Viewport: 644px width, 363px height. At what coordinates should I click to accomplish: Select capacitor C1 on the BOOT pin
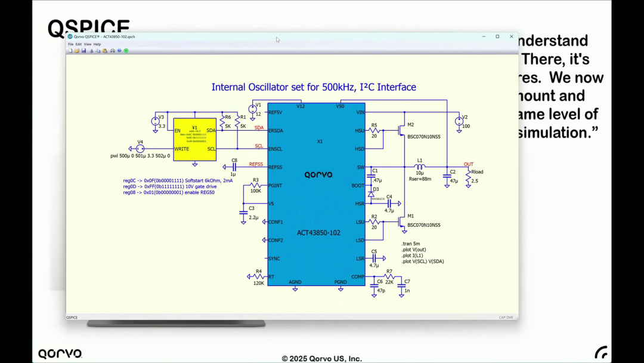tap(371, 176)
